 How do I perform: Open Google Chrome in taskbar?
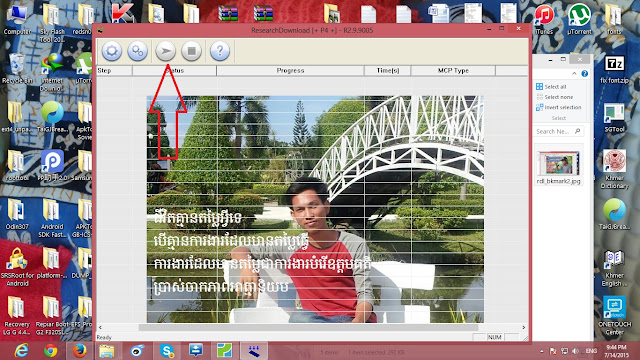click(51, 351)
